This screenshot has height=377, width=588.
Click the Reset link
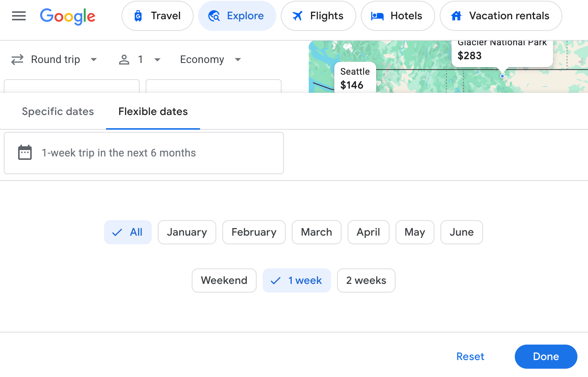470,357
